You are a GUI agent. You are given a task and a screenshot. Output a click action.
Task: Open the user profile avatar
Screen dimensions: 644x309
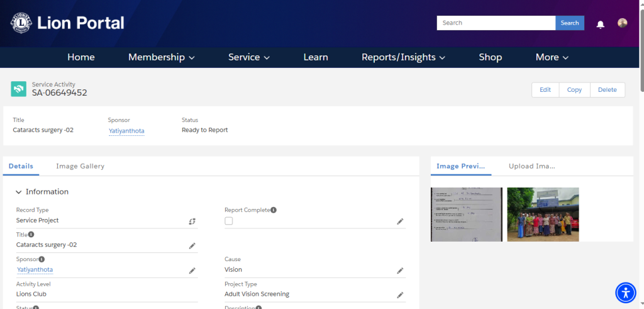(622, 23)
